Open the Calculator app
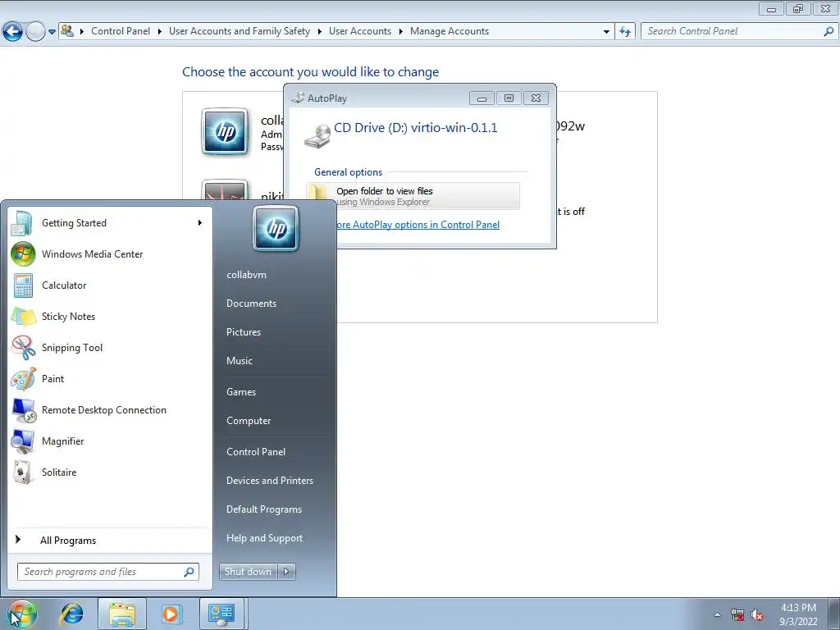 pos(110,285)
